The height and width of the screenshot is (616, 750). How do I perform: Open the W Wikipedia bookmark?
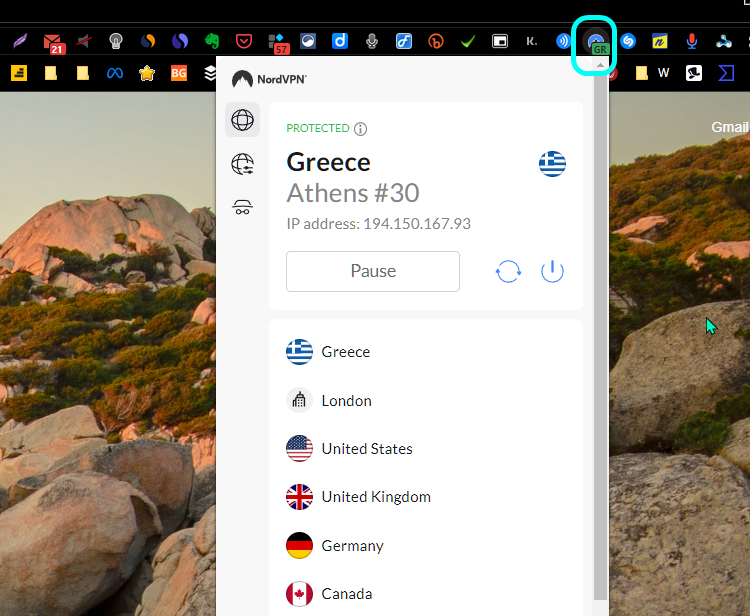[663, 73]
